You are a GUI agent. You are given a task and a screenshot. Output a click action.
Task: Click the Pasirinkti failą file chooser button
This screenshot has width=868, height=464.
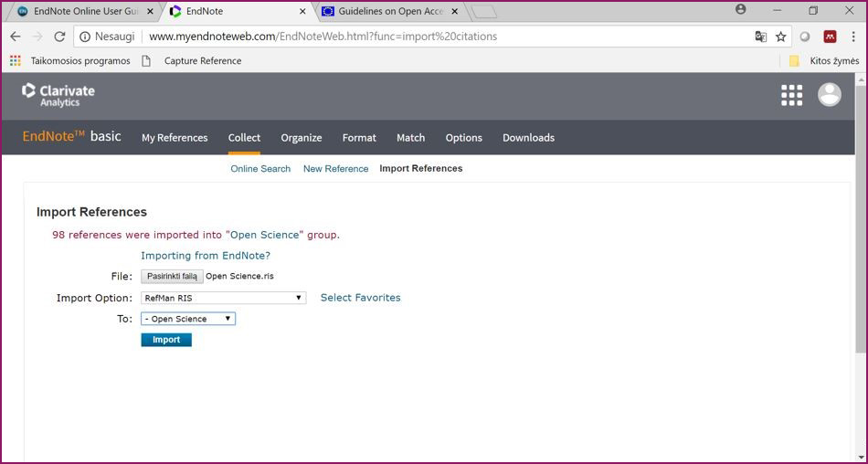(x=172, y=276)
